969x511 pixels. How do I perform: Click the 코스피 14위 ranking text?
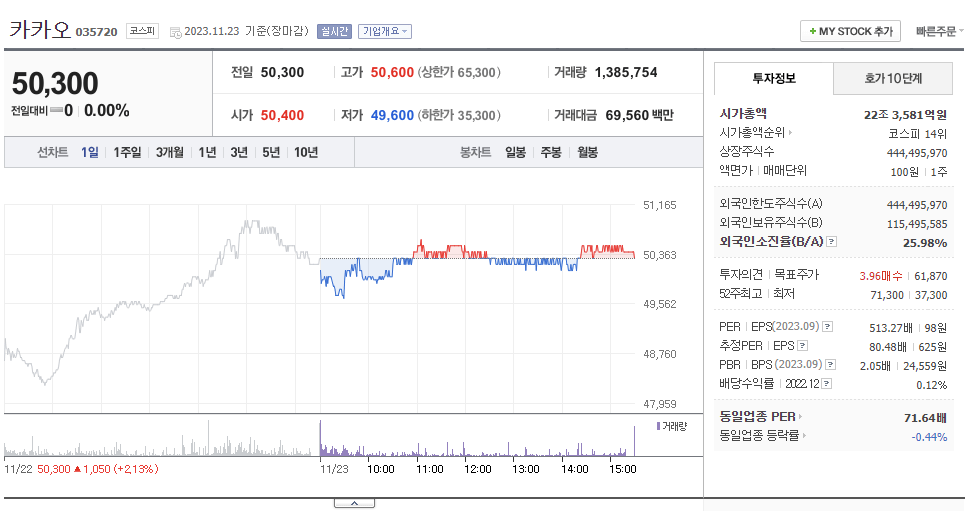(x=918, y=133)
